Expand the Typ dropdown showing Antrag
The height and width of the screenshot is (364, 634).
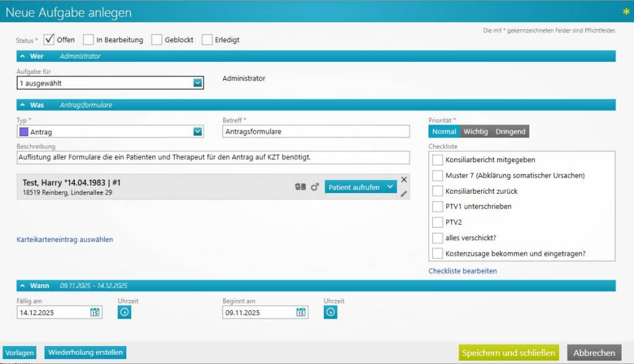[198, 131]
